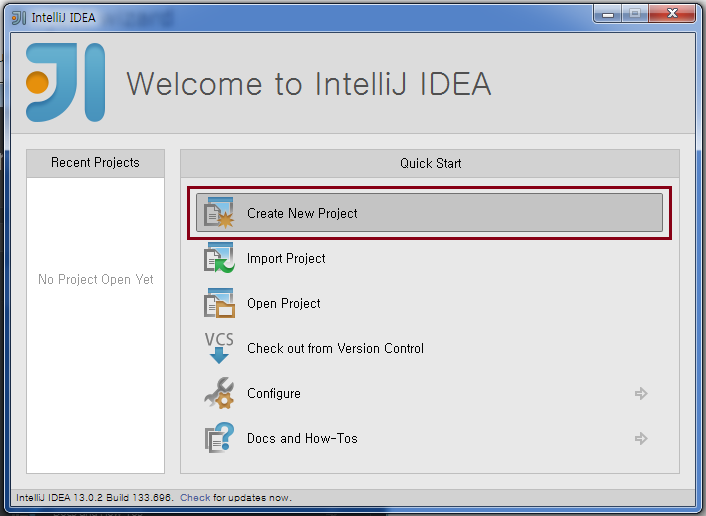The height and width of the screenshot is (516, 706).
Task: Select Check out from Version Control
Action: click(x=335, y=349)
